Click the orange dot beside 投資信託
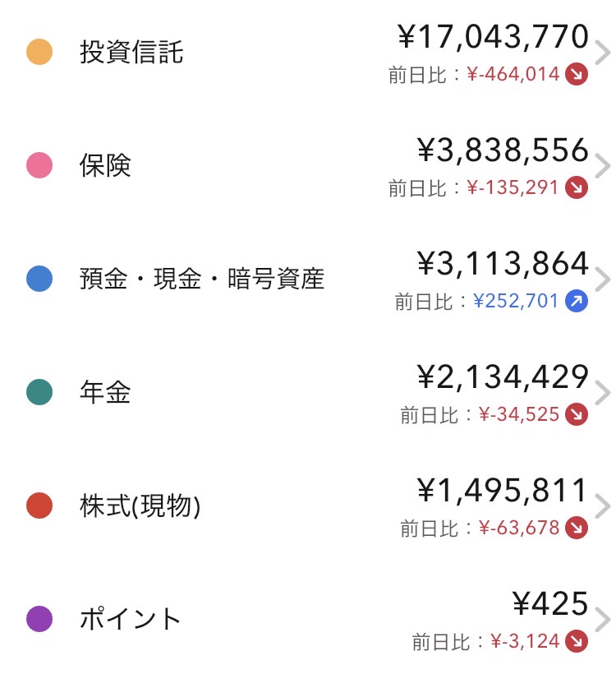The image size is (616, 674). [39, 53]
